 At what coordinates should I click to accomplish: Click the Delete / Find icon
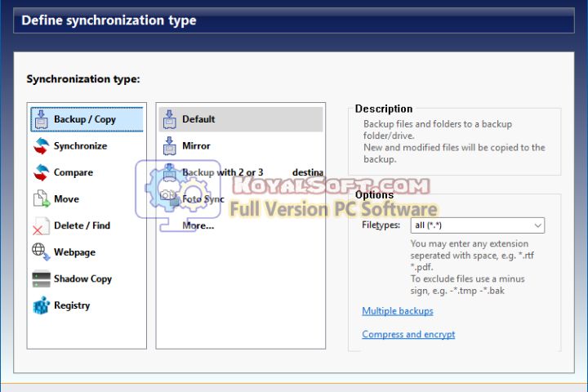(41, 226)
